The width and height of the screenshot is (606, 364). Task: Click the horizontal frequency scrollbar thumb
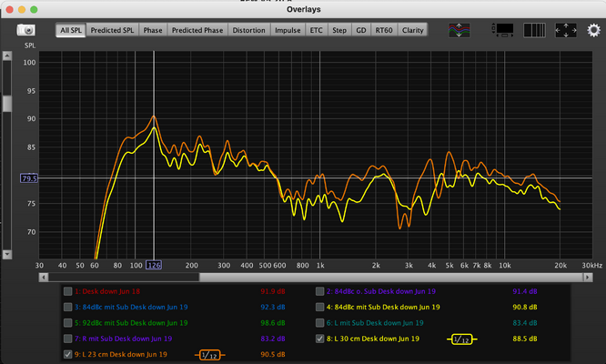pos(390,277)
